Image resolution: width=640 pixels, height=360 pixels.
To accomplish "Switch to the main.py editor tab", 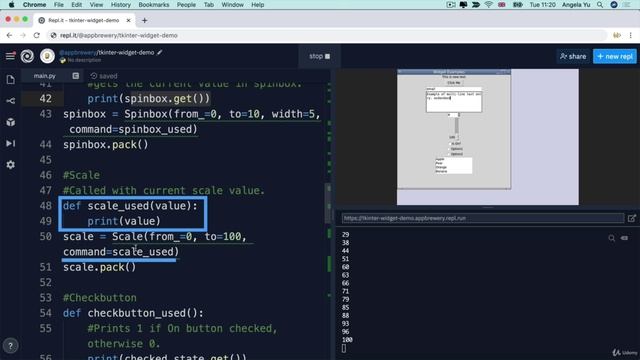I will pos(44,76).
